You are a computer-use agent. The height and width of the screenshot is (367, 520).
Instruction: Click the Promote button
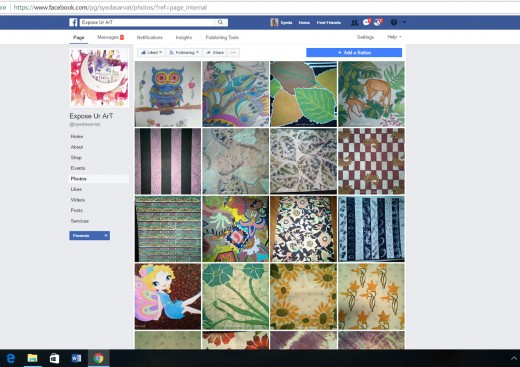[89, 236]
